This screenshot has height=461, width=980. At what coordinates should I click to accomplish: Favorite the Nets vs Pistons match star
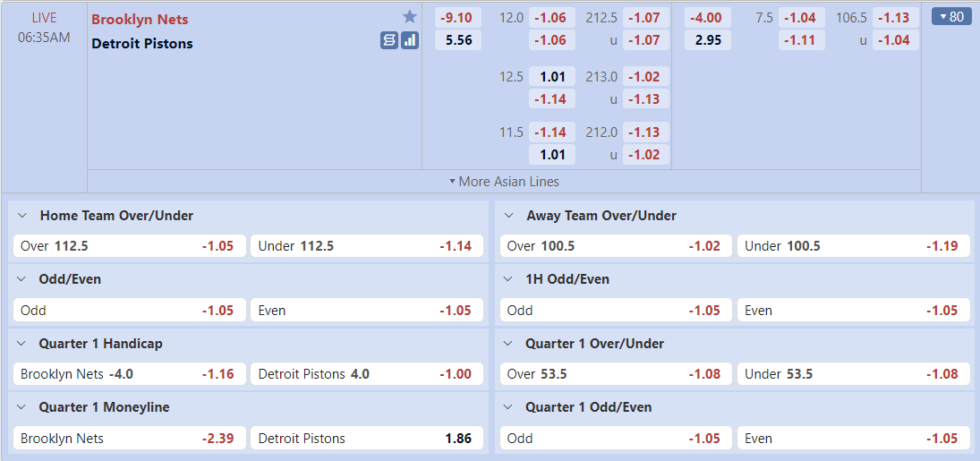coord(410,17)
